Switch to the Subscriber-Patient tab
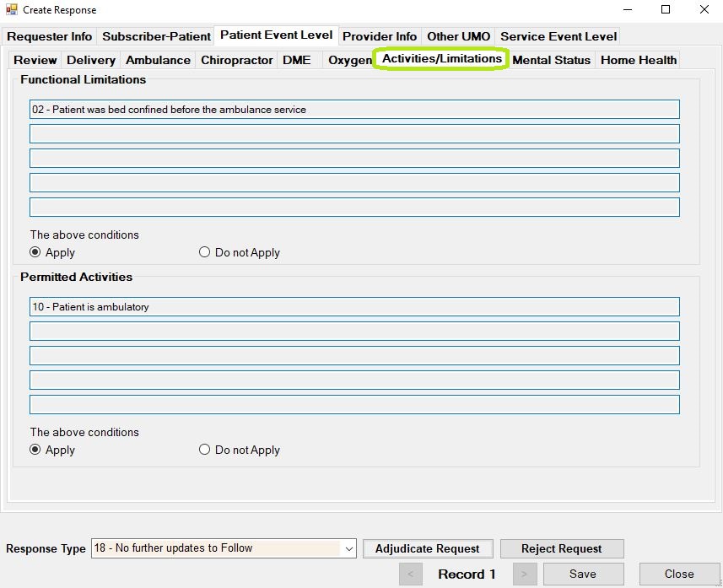This screenshot has height=588, width=723. click(156, 36)
